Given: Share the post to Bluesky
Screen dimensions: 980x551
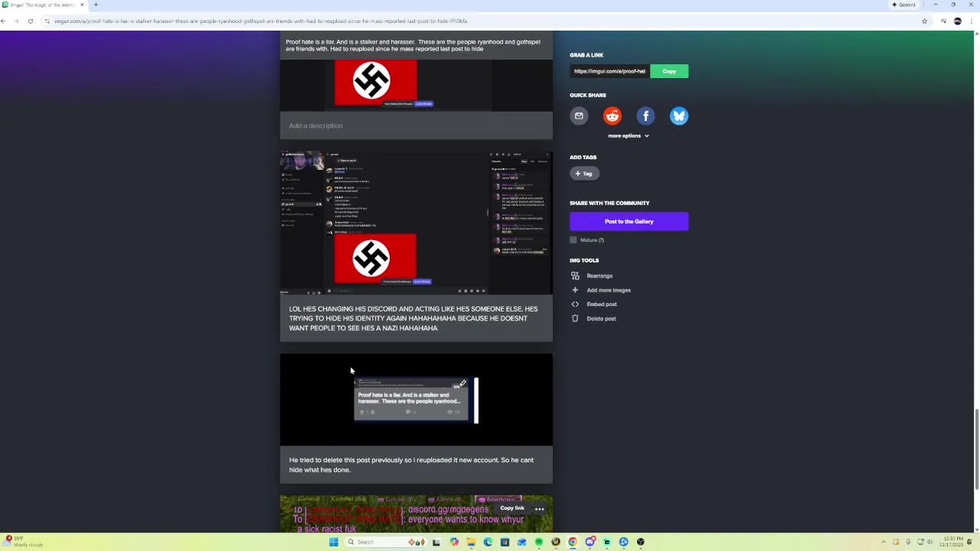Looking at the screenshot, I should [x=679, y=116].
